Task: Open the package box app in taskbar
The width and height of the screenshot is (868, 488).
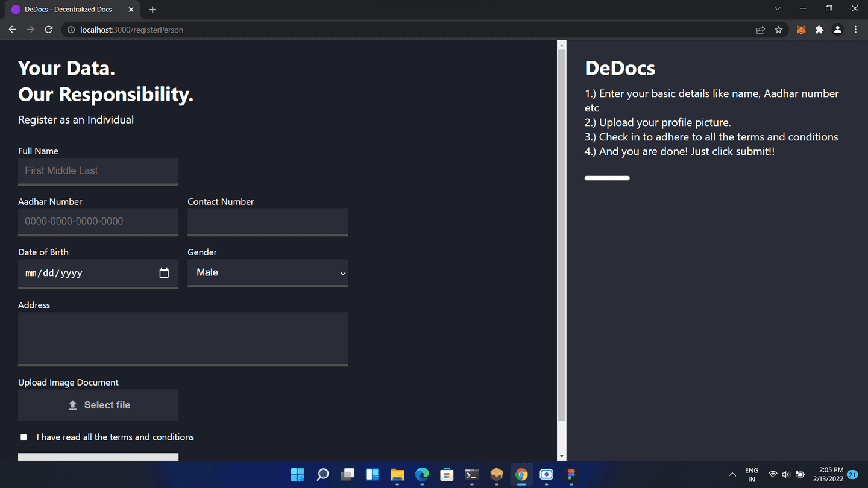Action: [x=497, y=474]
